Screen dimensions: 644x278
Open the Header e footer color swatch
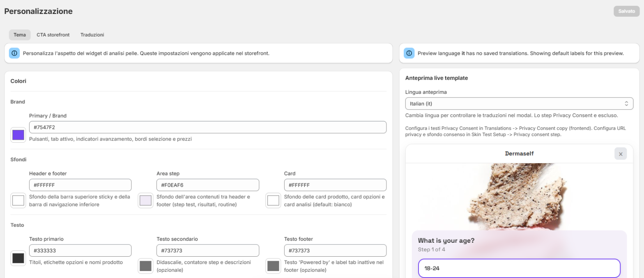pyautogui.click(x=18, y=201)
